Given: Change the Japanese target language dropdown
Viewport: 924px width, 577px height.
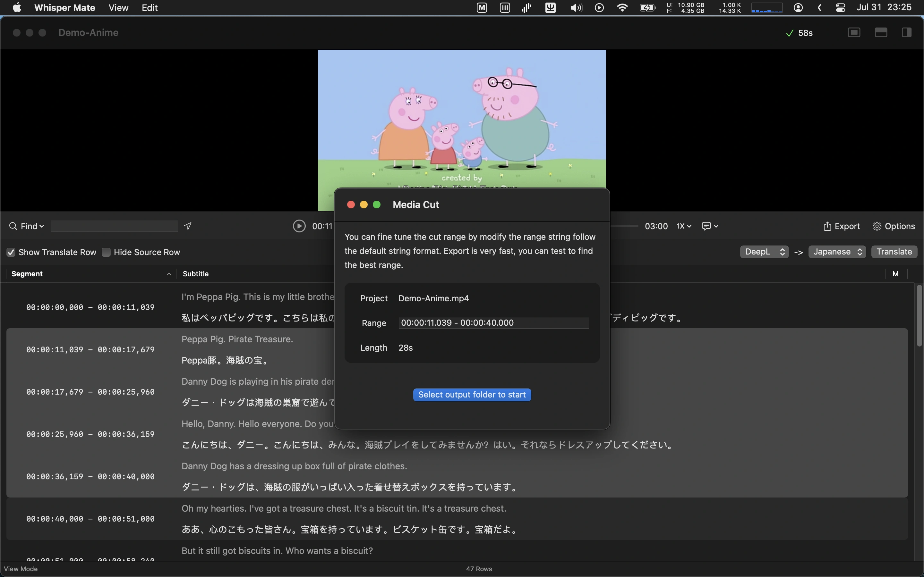Looking at the screenshot, I should pyautogui.click(x=837, y=252).
